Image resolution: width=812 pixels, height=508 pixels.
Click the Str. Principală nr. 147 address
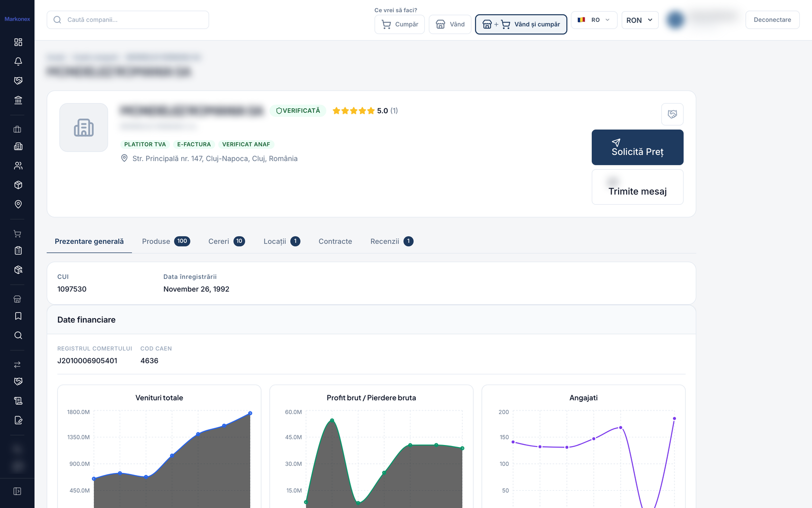215,158
